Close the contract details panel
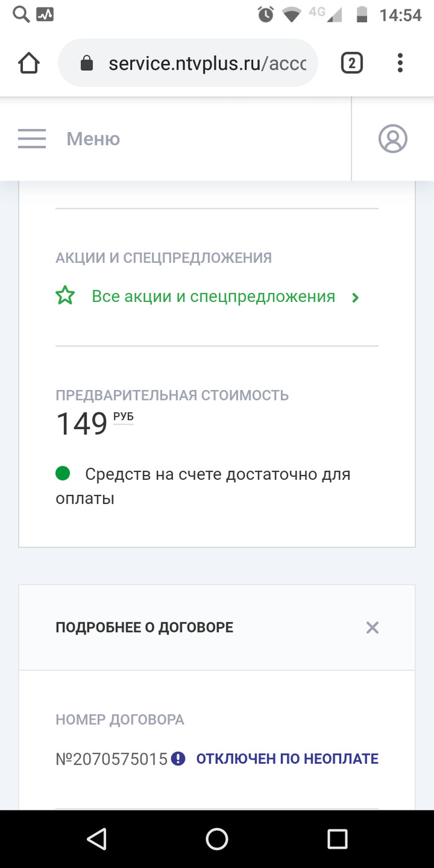 372,627
